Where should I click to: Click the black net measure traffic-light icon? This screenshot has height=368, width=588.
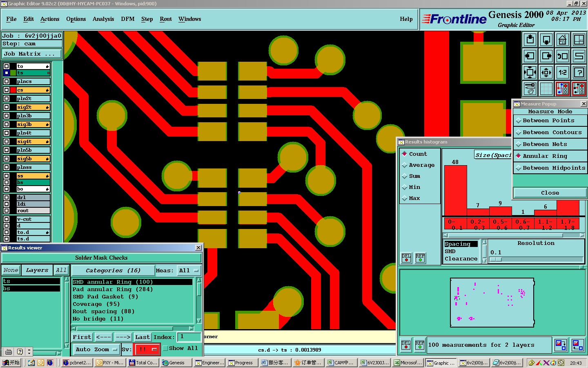(x=579, y=88)
